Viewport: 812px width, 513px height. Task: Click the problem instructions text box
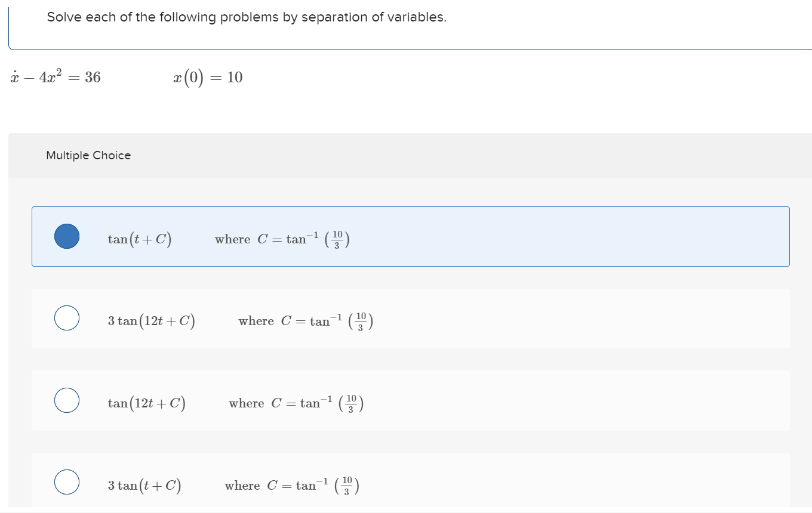point(247,17)
